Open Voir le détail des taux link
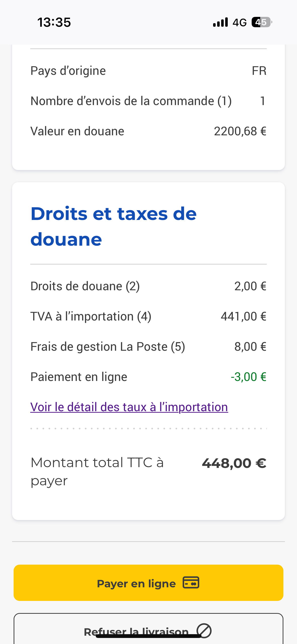This screenshot has height=644, width=297. pos(129,407)
